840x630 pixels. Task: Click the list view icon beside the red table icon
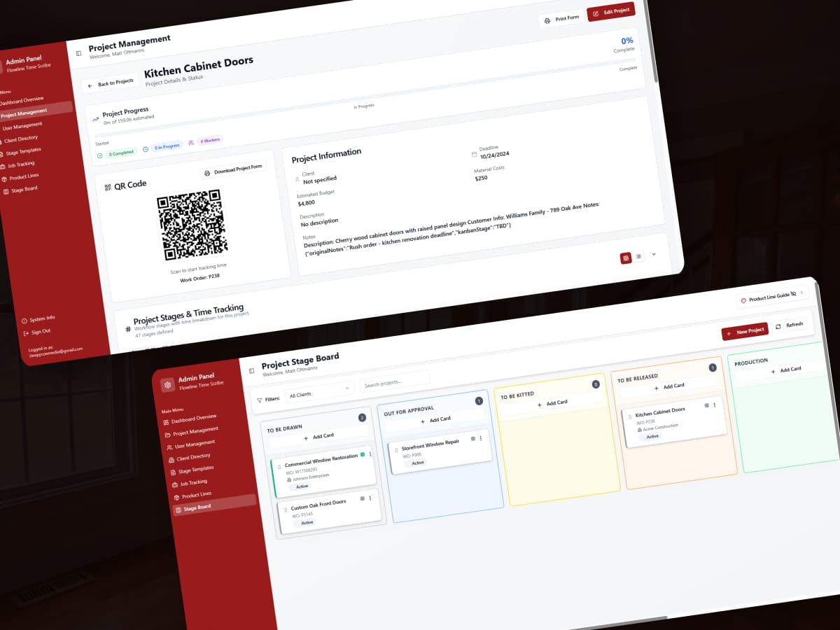(x=637, y=255)
